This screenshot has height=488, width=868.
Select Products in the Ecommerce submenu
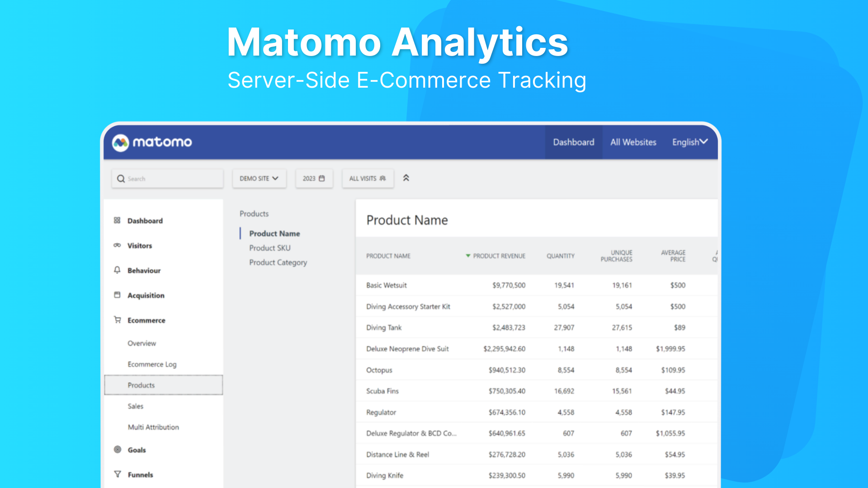[x=164, y=385]
